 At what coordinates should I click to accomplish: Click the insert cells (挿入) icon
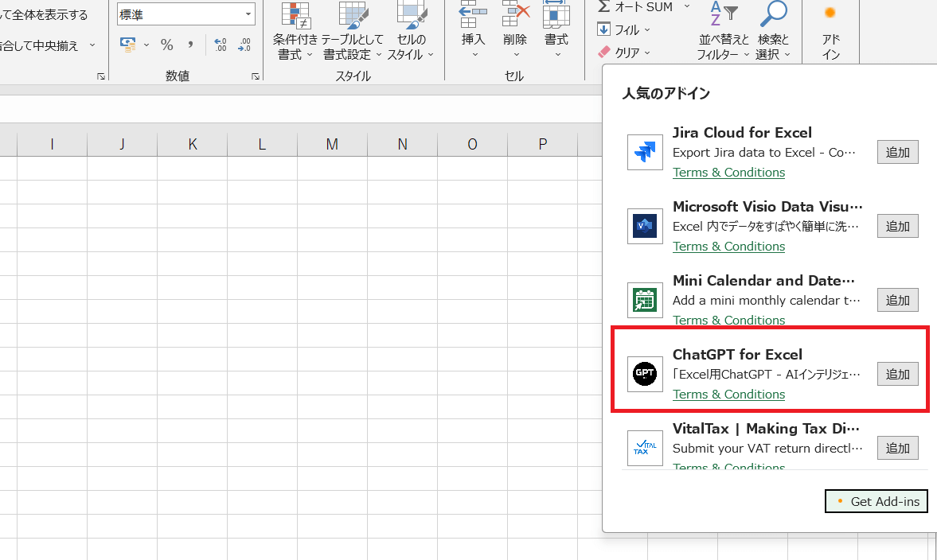point(474,14)
